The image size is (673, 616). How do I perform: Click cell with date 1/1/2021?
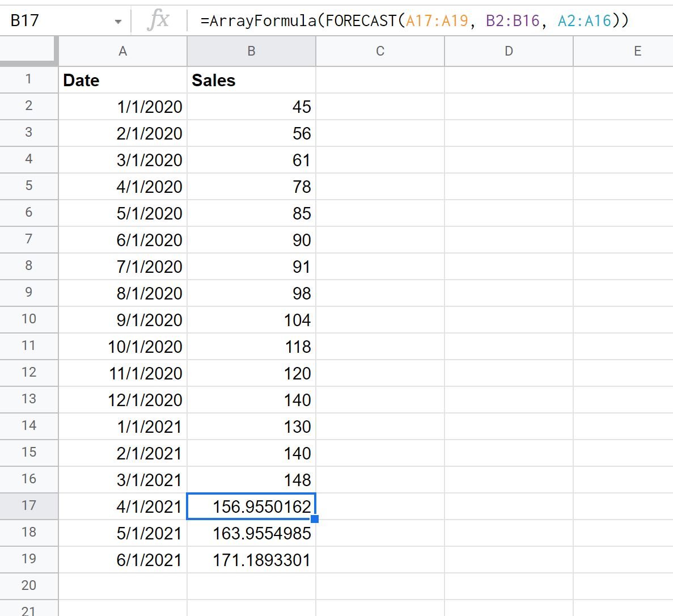(x=123, y=426)
